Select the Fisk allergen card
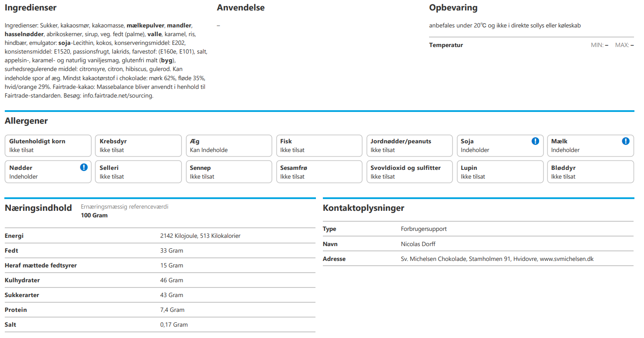Image resolution: width=644 pixels, height=338 pixels. [319, 145]
